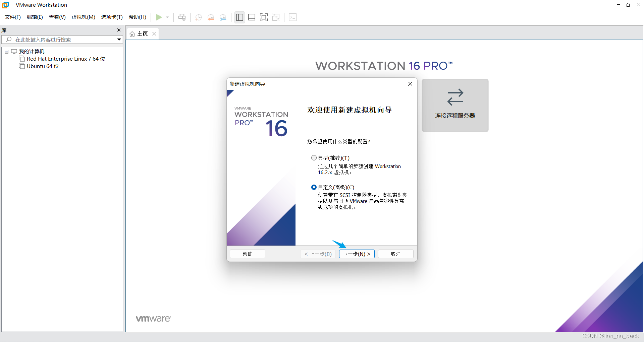This screenshot has width=644, height=342.
Task: Enable Unity mode
Action: tap(276, 17)
